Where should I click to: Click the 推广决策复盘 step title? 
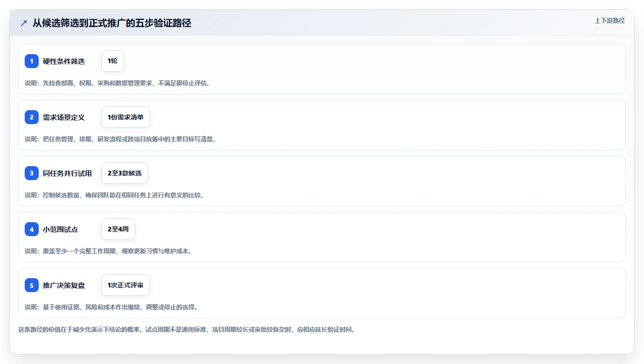pyautogui.click(x=64, y=285)
